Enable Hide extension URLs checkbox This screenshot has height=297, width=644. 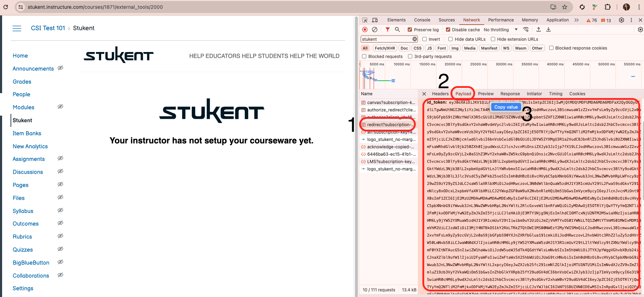click(493, 39)
